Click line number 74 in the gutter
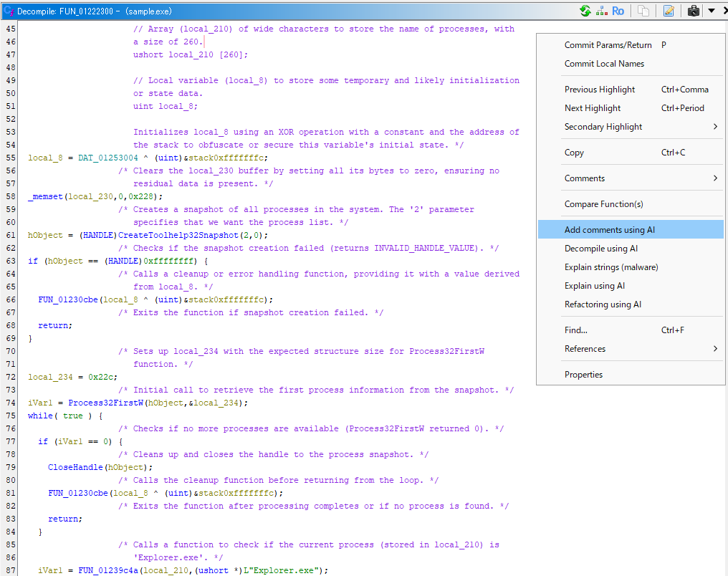728x576 pixels. click(x=10, y=403)
